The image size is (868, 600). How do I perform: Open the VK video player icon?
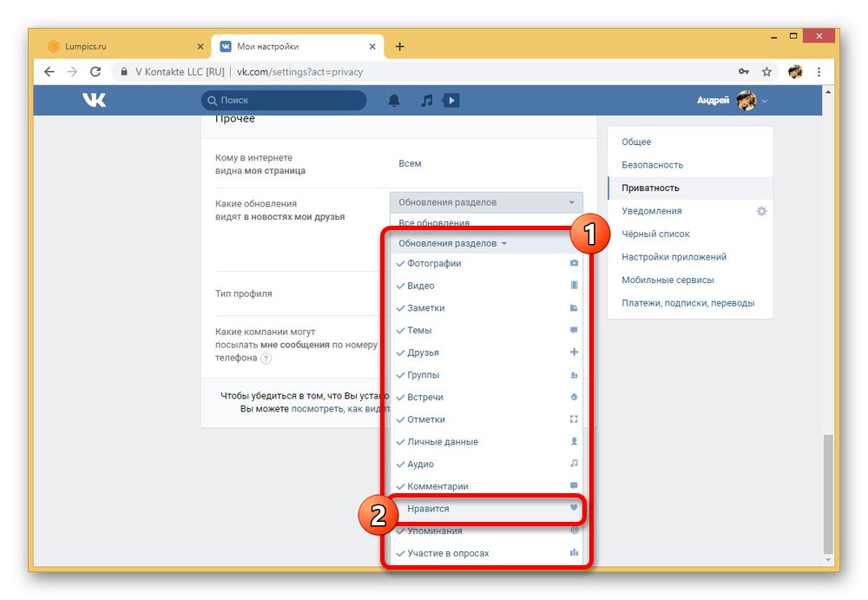click(x=450, y=100)
